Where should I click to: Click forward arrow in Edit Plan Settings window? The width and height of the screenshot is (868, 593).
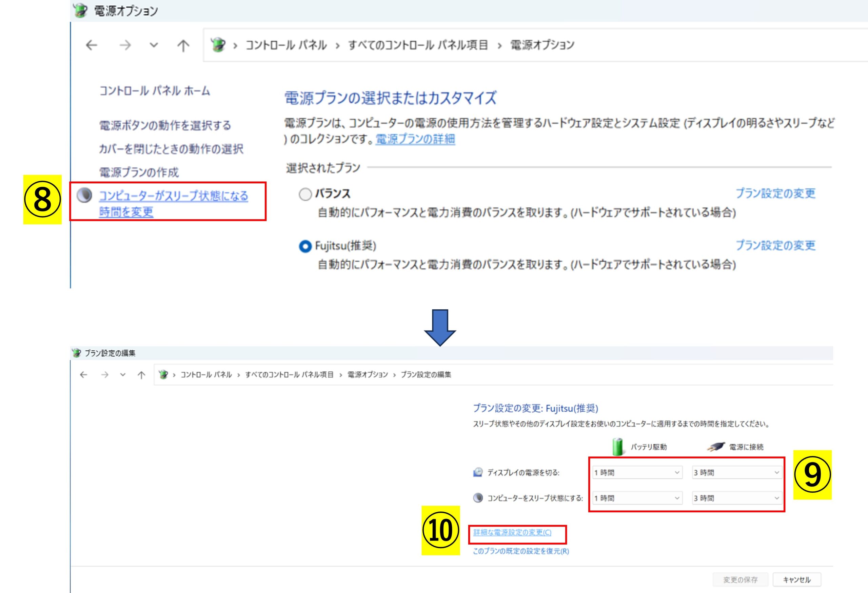105,375
